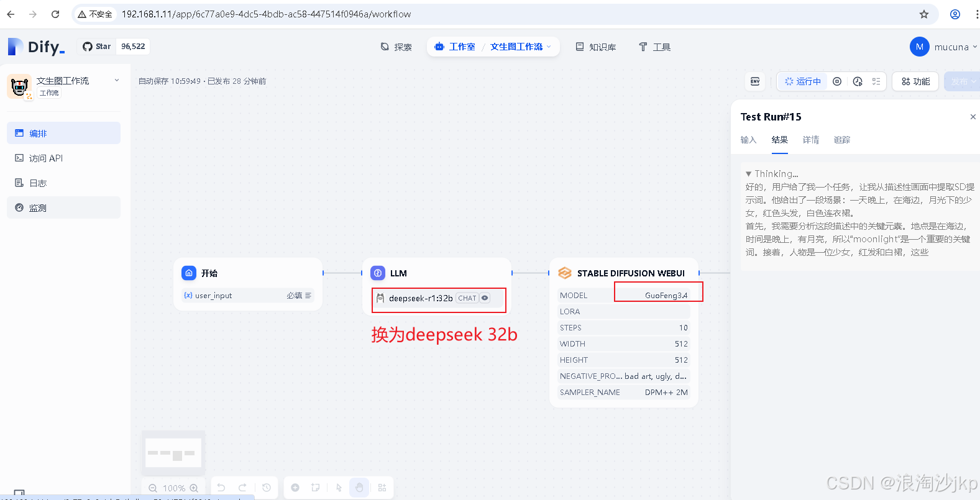Open the change history icon

click(x=267, y=488)
